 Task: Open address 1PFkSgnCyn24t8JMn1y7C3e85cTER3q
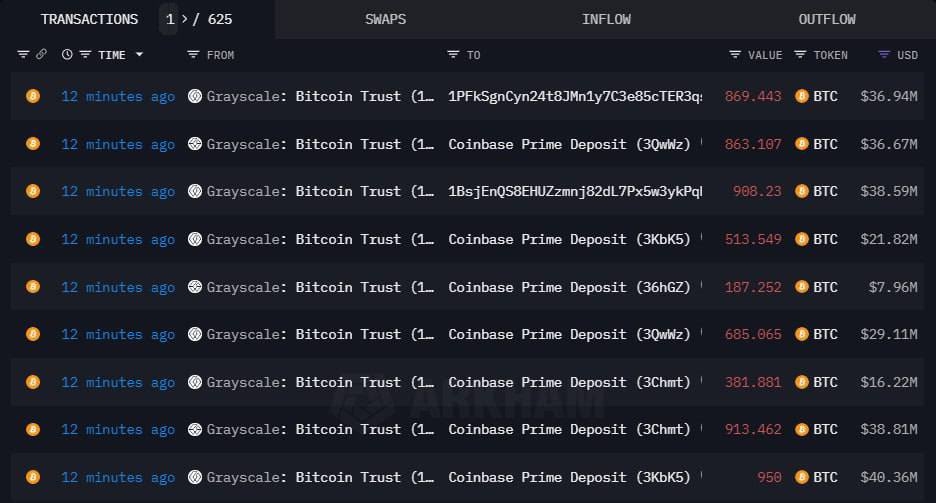tap(575, 96)
